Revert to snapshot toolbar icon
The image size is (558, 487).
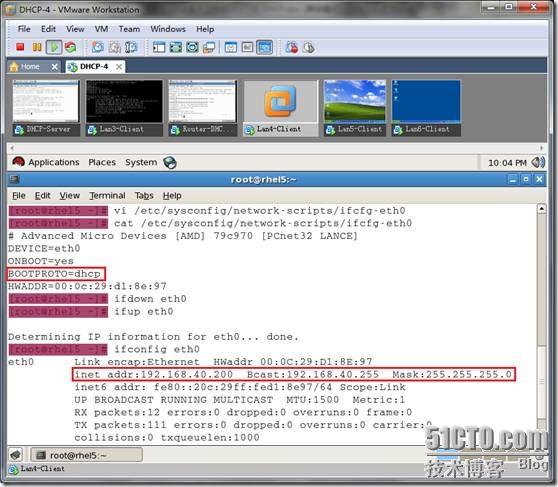pos(115,47)
